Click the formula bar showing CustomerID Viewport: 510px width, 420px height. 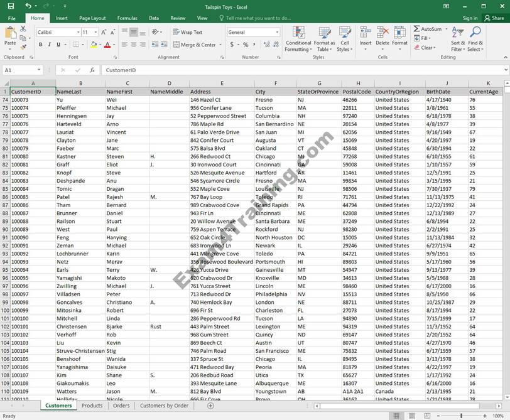[x=301, y=70]
